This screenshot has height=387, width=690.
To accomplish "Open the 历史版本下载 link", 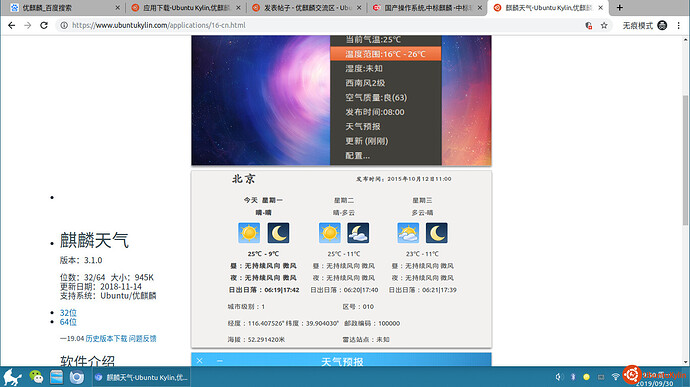I will pos(106,339).
